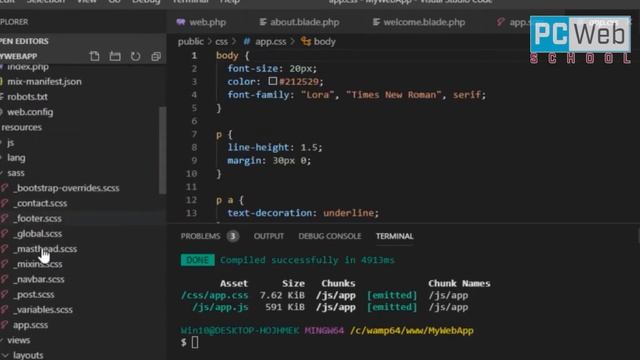Click the terminal path /c/wamp64/www/MyWebApp

pyautogui.click(x=412, y=331)
